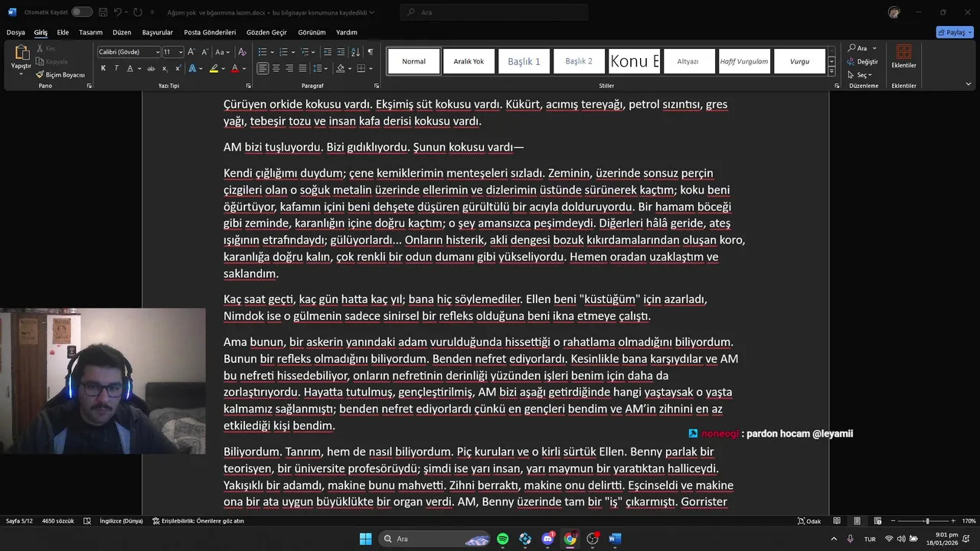
Task: Open Spotify from the taskbar
Action: click(503, 539)
